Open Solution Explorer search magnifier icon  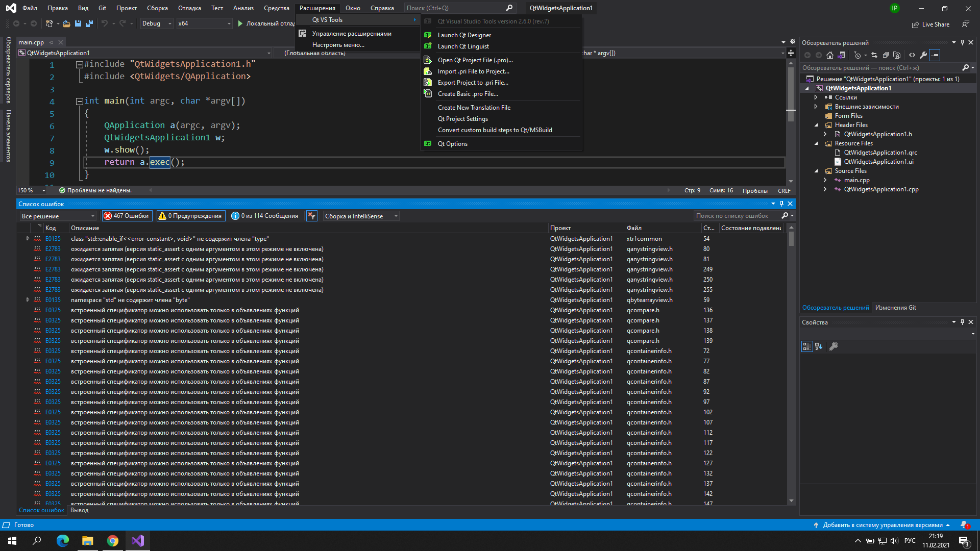pyautogui.click(x=966, y=67)
